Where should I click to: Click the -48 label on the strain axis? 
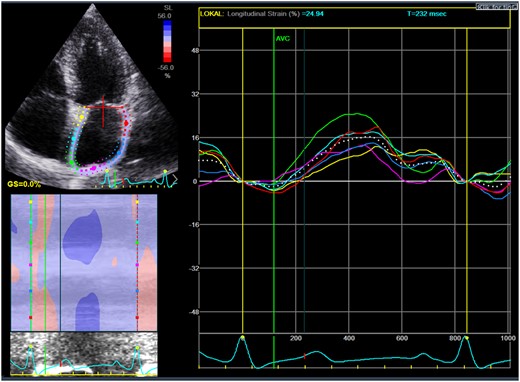point(193,312)
